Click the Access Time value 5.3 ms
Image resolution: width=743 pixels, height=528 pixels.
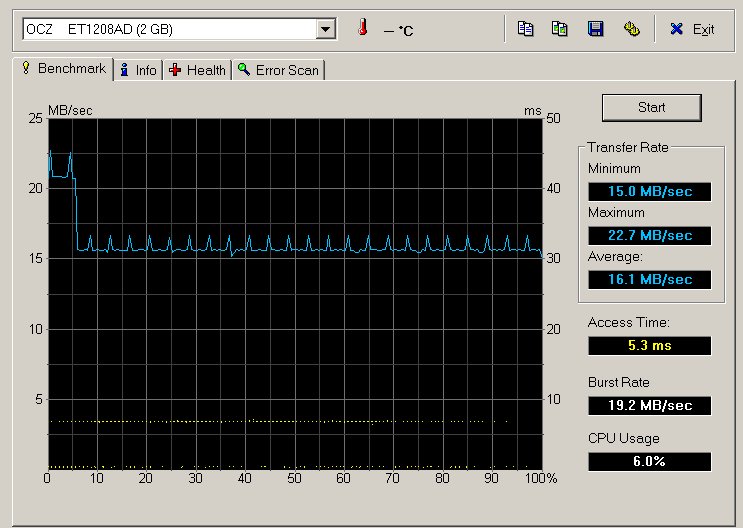650,346
